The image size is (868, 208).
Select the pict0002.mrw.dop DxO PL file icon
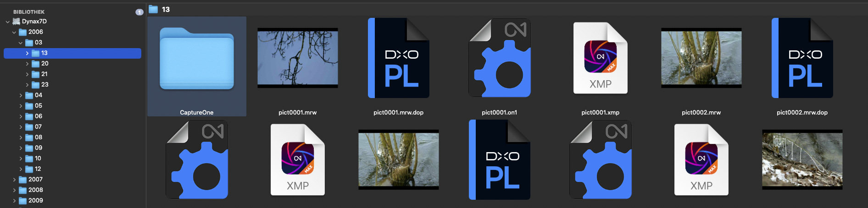click(x=802, y=58)
